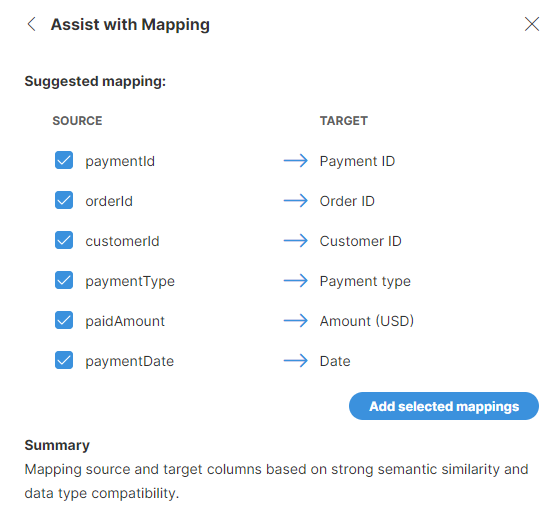Viewport: 559px width, 509px height.
Task: Click the Suggested mapping heading
Action: click(95, 82)
